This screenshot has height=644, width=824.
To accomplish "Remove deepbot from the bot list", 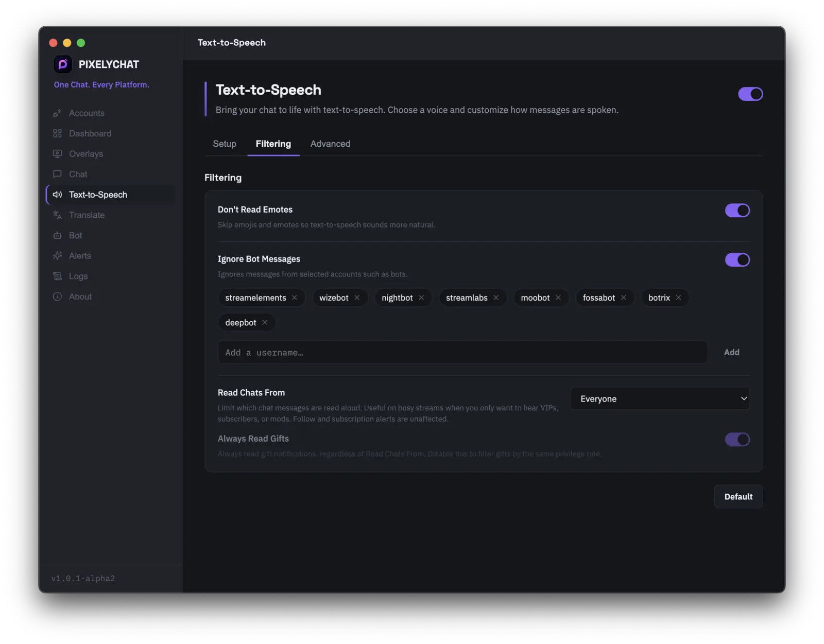I will [265, 322].
